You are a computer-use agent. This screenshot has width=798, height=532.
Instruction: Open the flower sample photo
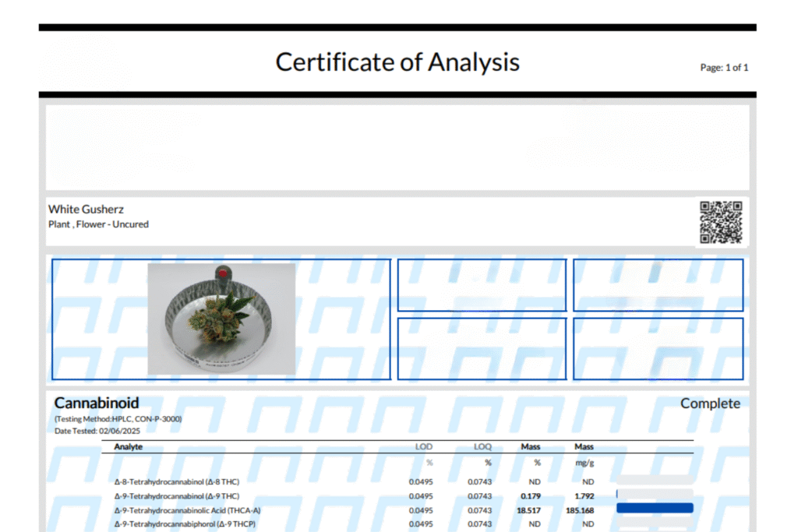coord(221,318)
